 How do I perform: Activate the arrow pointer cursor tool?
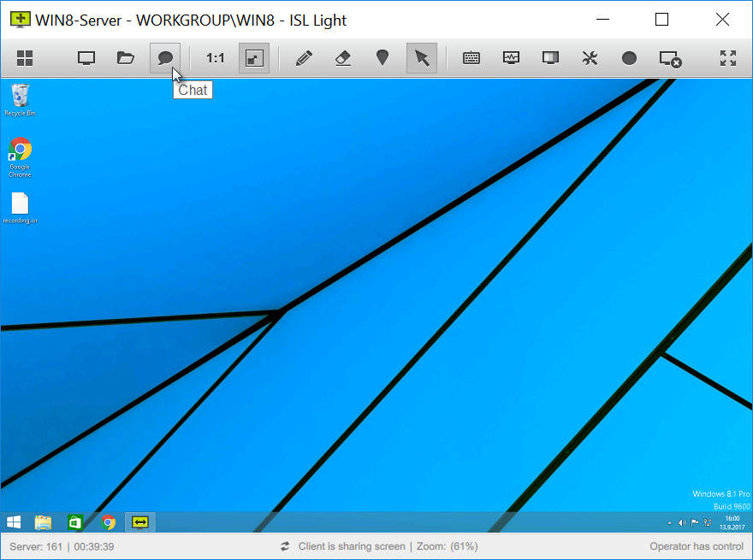click(x=422, y=58)
